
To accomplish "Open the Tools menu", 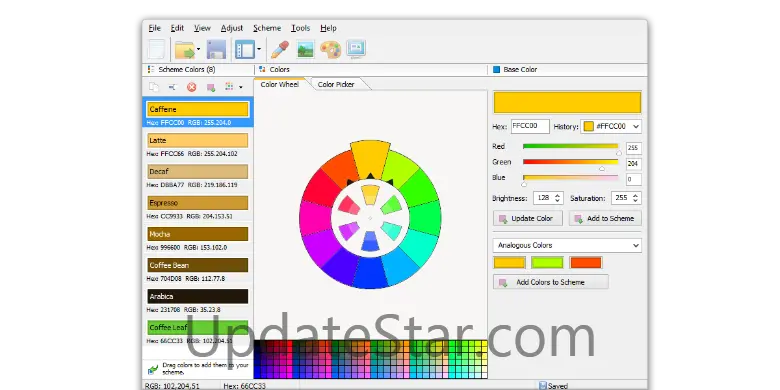I will point(300,28).
